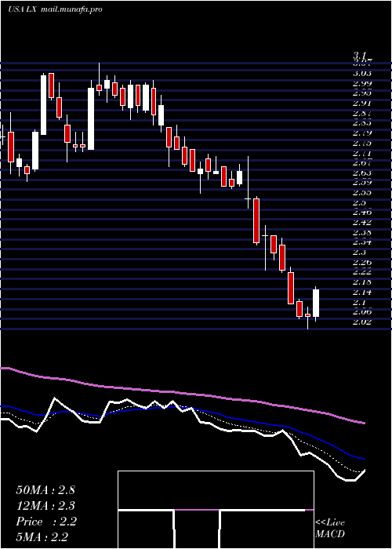
Task: Click the 2.22 price axis label
Action: [x=362, y=272]
